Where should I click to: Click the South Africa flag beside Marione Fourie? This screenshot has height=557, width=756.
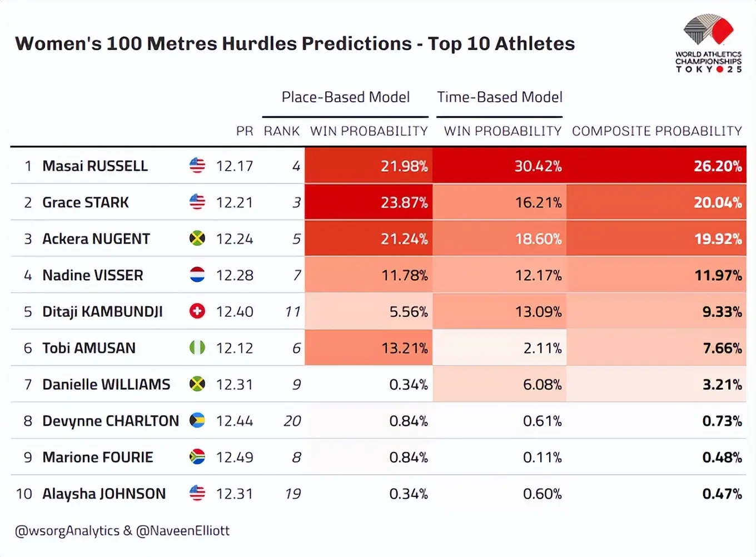pyautogui.click(x=197, y=457)
